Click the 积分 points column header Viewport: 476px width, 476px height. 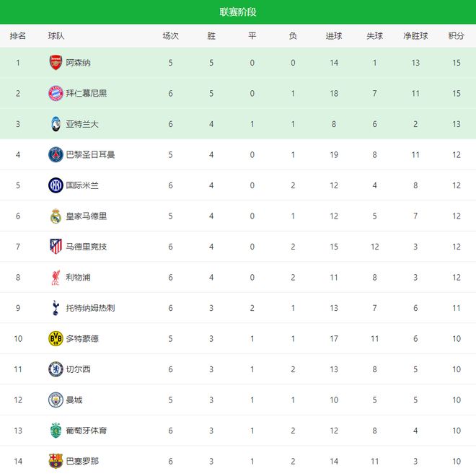tap(456, 36)
